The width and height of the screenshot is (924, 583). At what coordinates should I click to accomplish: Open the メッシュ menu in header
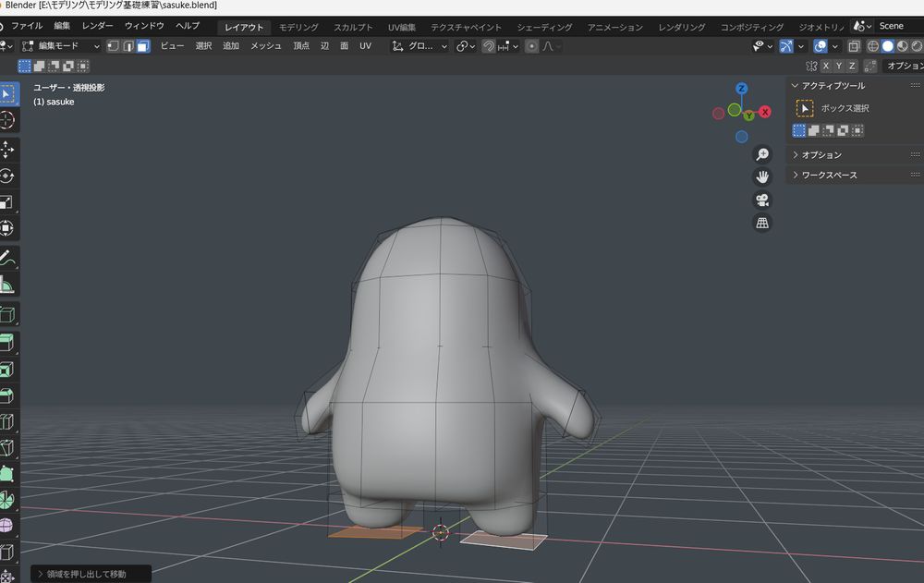point(266,46)
